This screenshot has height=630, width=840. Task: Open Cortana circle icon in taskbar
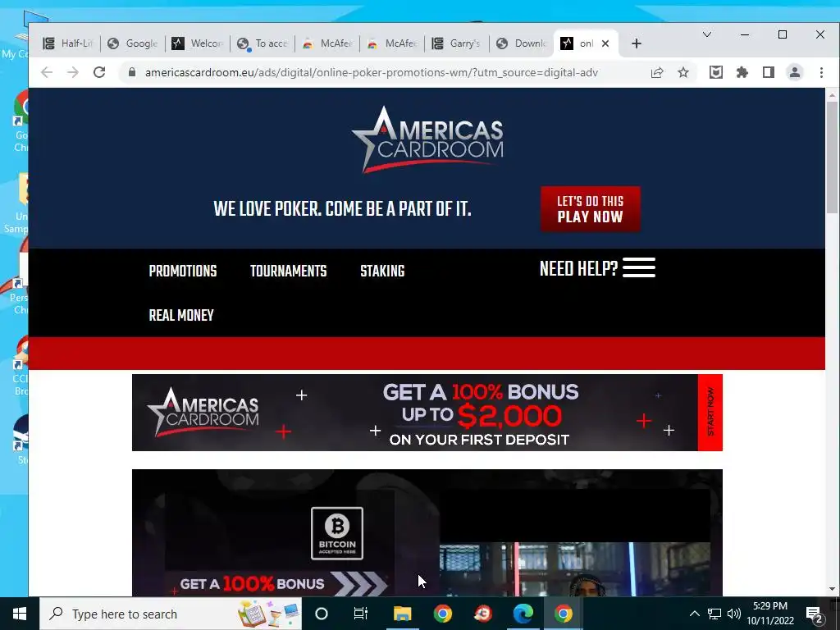(322, 614)
